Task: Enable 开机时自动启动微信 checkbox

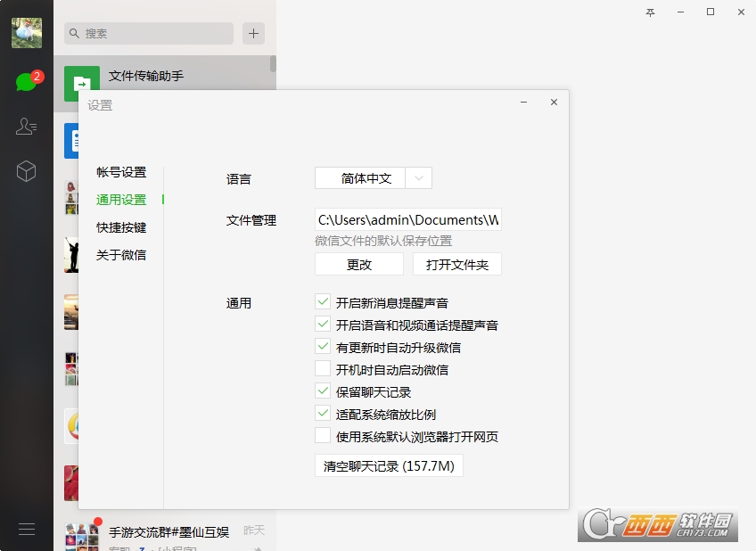Action: [x=323, y=369]
